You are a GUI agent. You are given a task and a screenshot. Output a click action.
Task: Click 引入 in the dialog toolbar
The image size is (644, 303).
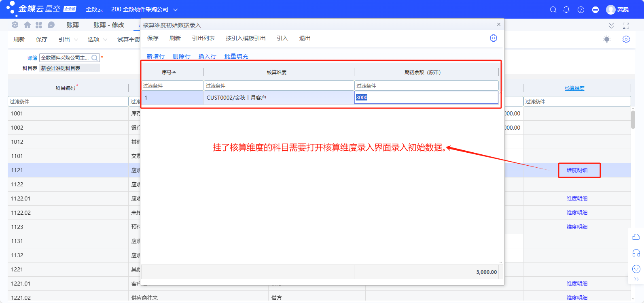[x=282, y=38]
